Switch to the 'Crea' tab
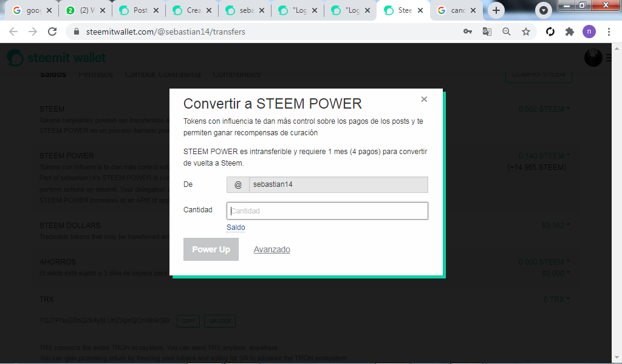 point(188,10)
